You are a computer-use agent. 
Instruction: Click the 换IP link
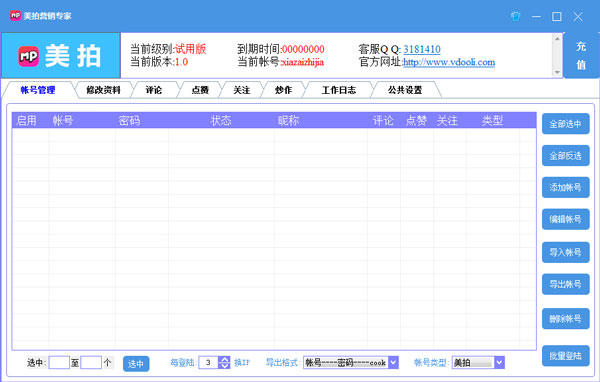click(x=242, y=362)
